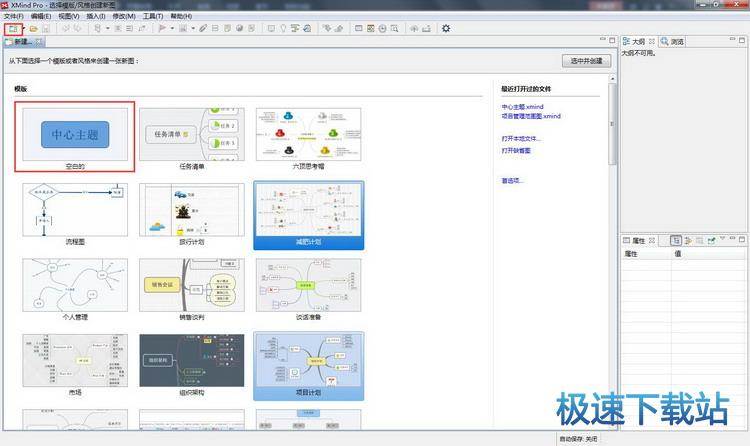This screenshot has width=750, height=446.
Task: Toggle show advanced properties in 属性 panel
Action: point(689,241)
